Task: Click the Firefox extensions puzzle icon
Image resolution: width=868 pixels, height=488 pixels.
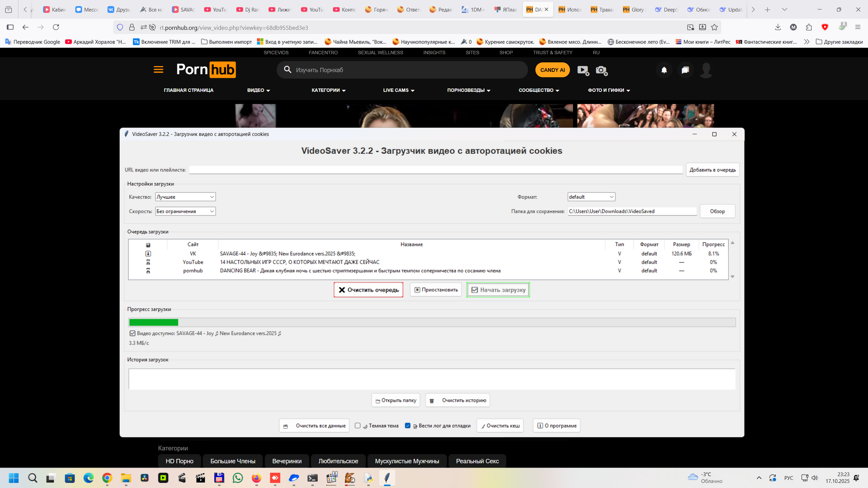Action: pyautogui.click(x=809, y=27)
